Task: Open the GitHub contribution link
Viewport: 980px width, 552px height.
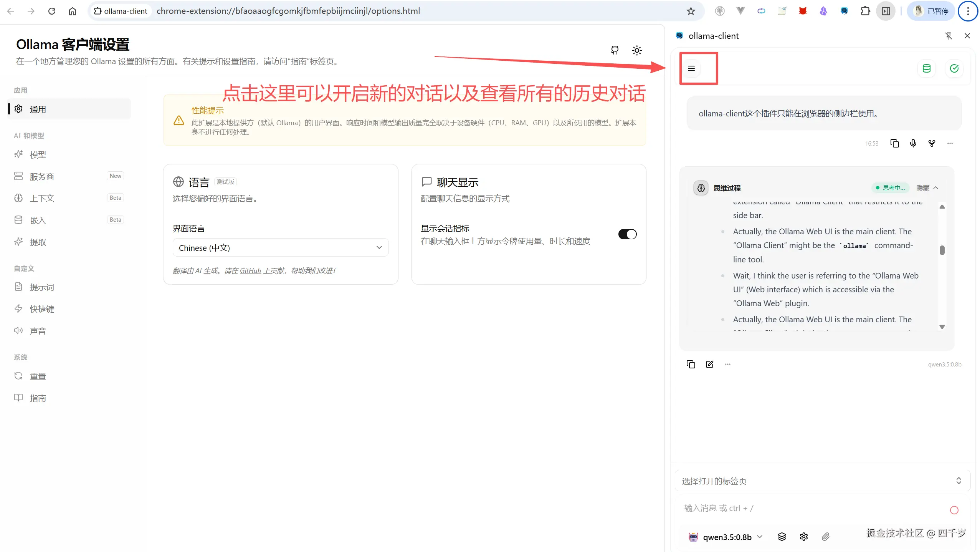Action: [x=250, y=270]
